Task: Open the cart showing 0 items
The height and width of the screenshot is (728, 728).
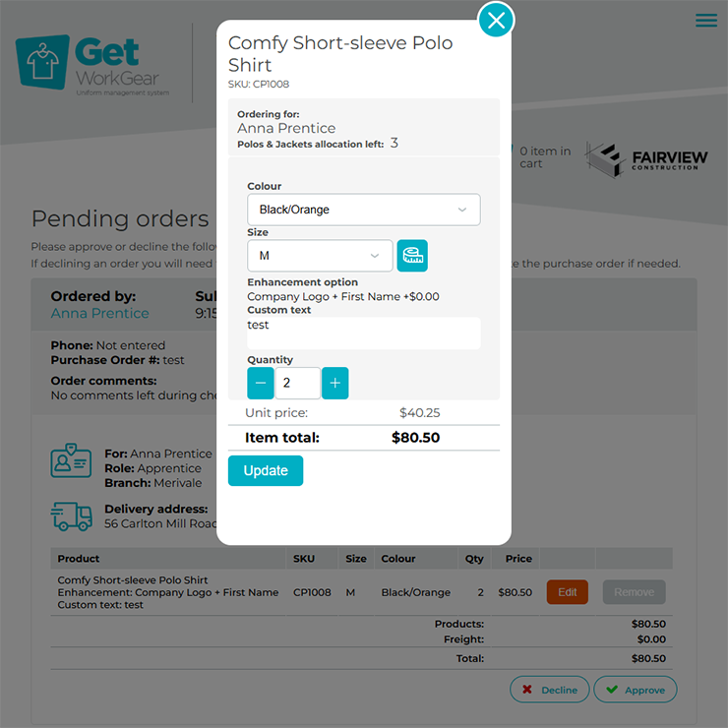Action: (544, 157)
